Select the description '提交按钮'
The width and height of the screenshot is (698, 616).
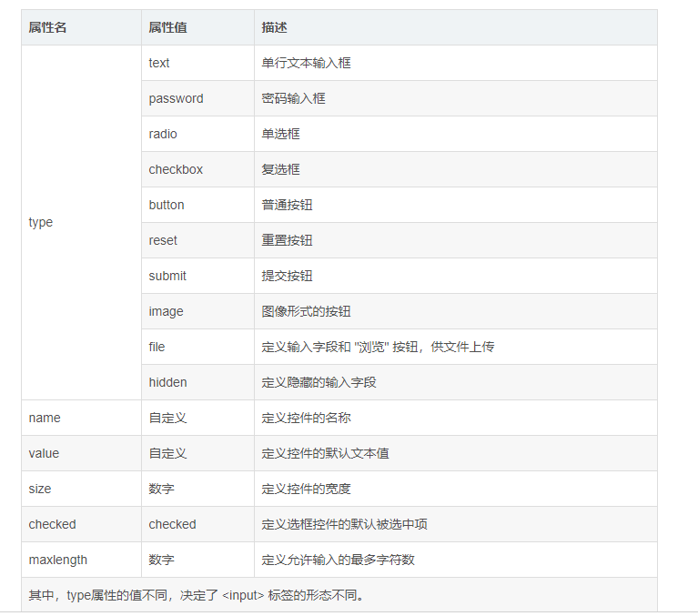tap(288, 276)
